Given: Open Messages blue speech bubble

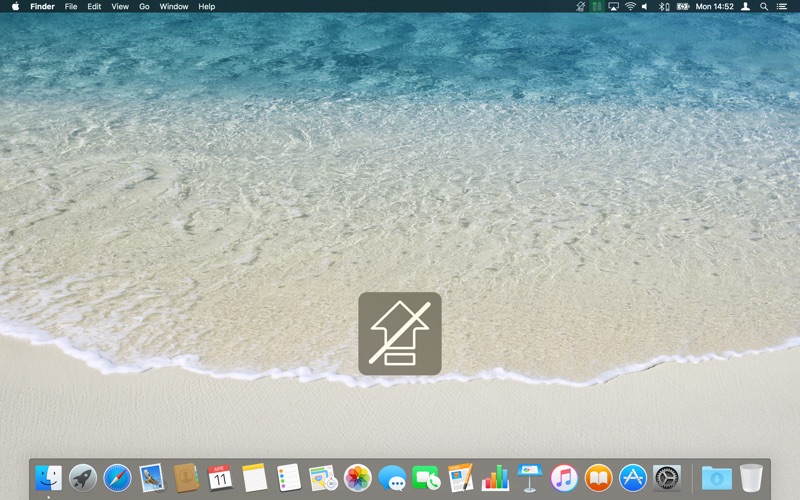Looking at the screenshot, I should point(392,478).
